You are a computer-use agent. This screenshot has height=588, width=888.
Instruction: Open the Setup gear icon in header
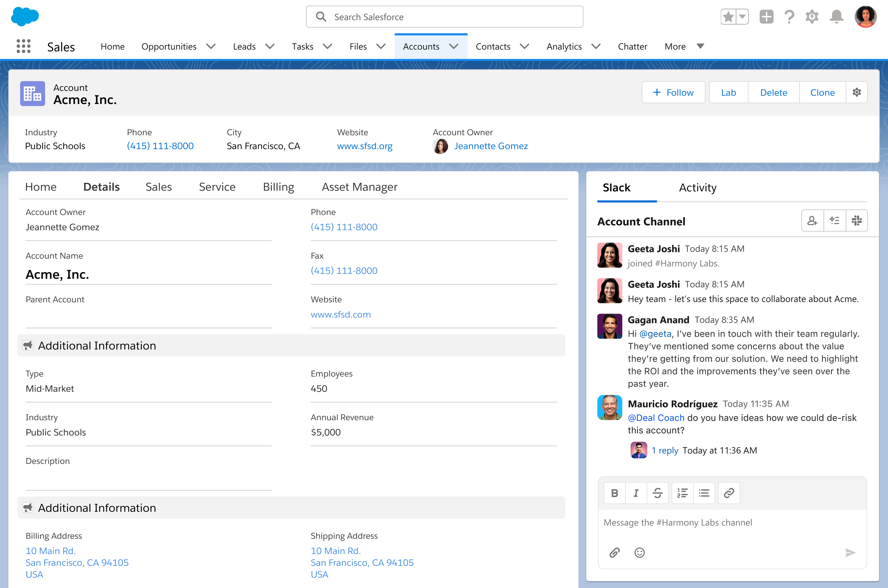pos(812,17)
